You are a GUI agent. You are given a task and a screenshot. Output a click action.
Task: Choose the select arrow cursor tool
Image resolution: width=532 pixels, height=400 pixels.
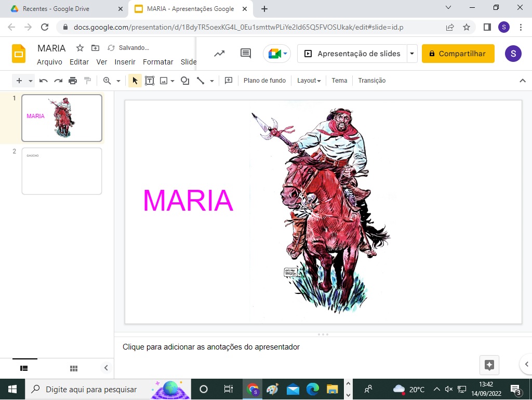click(135, 81)
